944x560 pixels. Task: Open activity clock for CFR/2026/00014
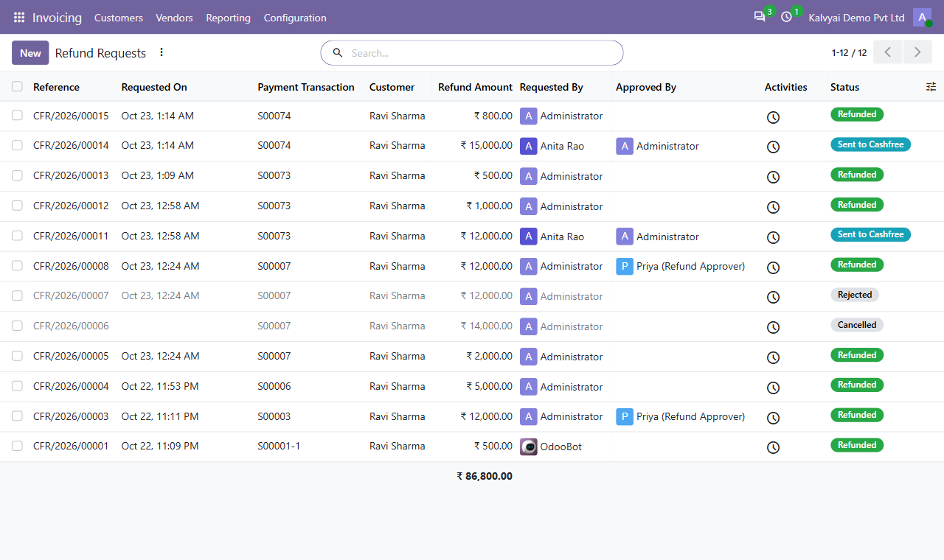click(x=773, y=147)
